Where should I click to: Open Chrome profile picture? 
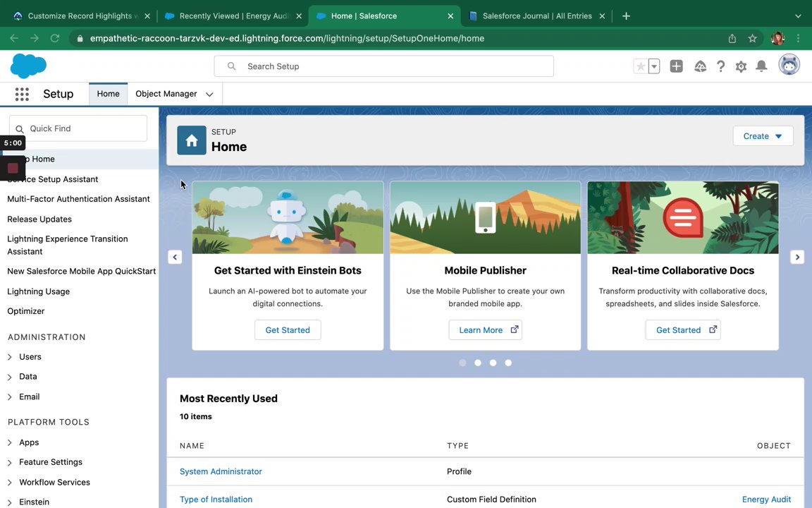tap(777, 38)
